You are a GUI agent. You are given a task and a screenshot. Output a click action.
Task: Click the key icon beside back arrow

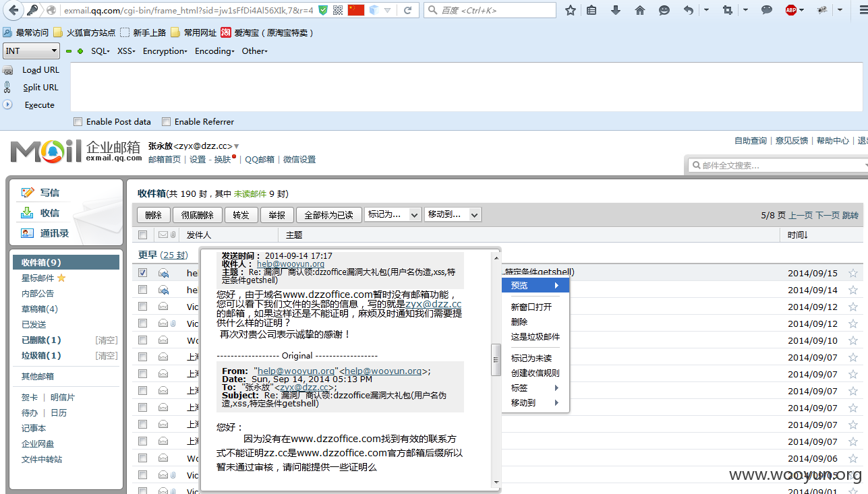pos(33,10)
